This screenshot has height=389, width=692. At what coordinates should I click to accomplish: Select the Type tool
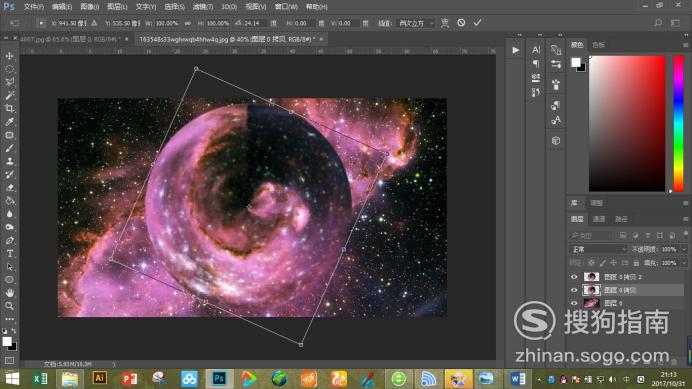click(9, 253)
